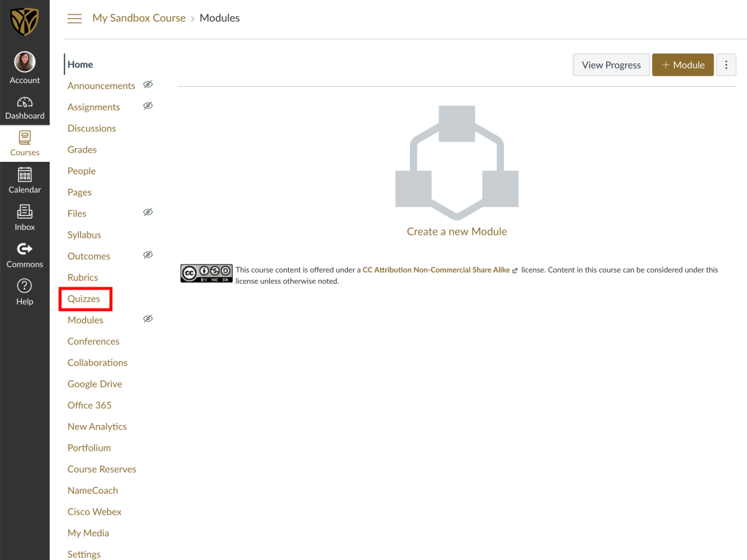Image resolution: width=747 pixels, height=560 pixels.
Task: Click hidden eye icon next to Announcements
Action: tap(148, 85)
